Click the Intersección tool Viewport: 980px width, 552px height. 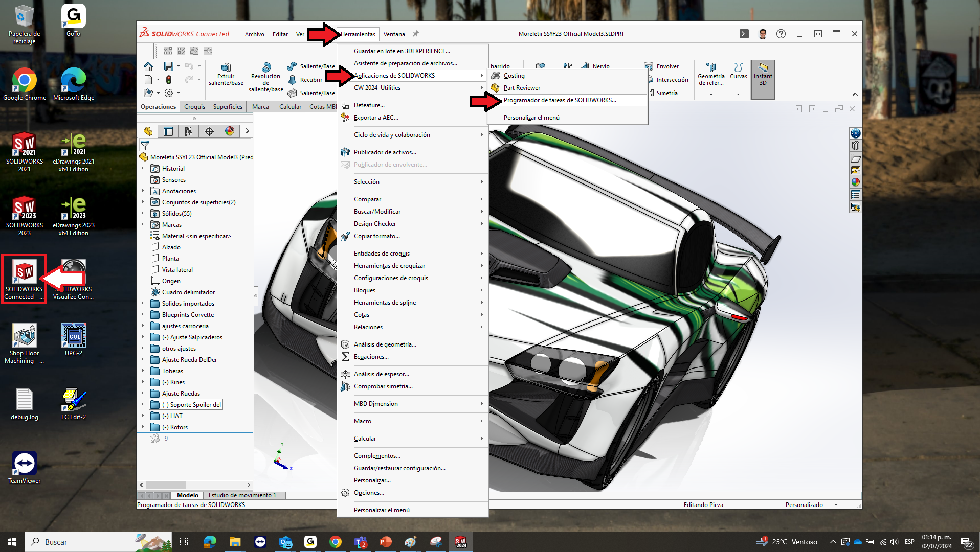668,80
